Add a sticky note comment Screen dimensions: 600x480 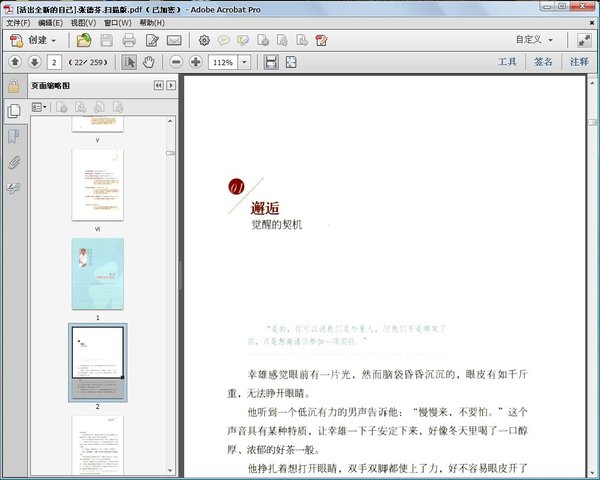click(x=223, y=40)
